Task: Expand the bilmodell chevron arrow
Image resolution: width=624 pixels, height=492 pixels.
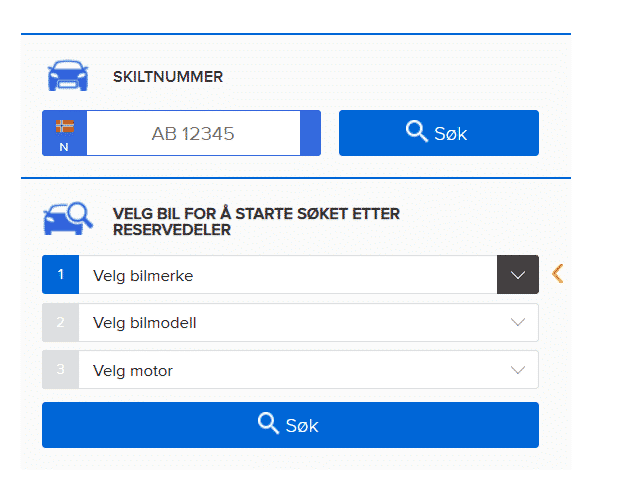Action: pos(517,323)
